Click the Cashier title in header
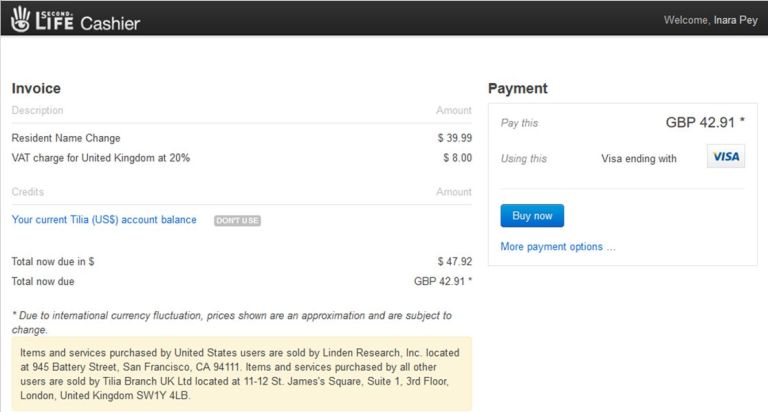Viewport: 768px width, 412px height. (110, 22)
